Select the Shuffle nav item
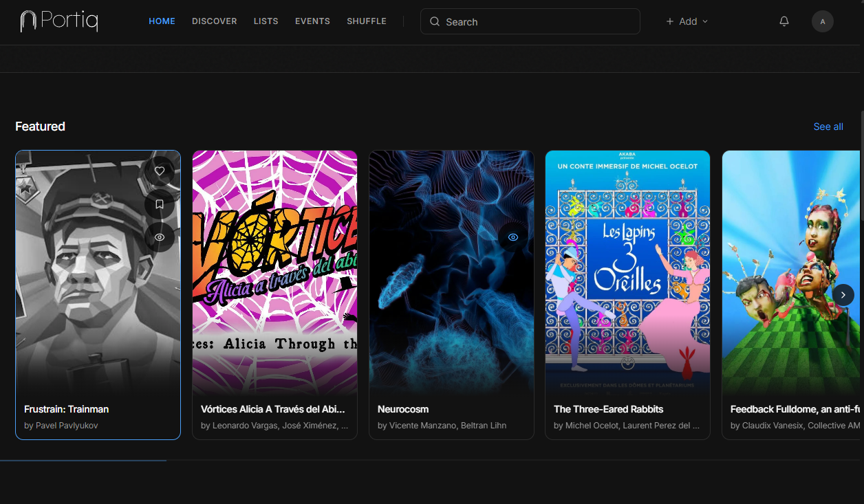This screenshot has width=864, height=504. coord(367,21)
